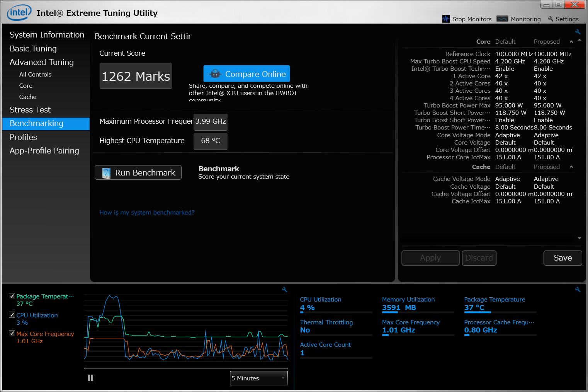Collapse the Core settings section
Screen dimensions: 588x392
(x=571, y=42)
